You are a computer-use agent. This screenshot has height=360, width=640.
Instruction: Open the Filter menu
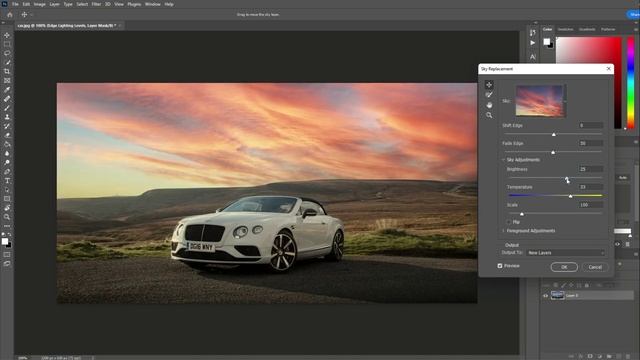coord(96,4)
